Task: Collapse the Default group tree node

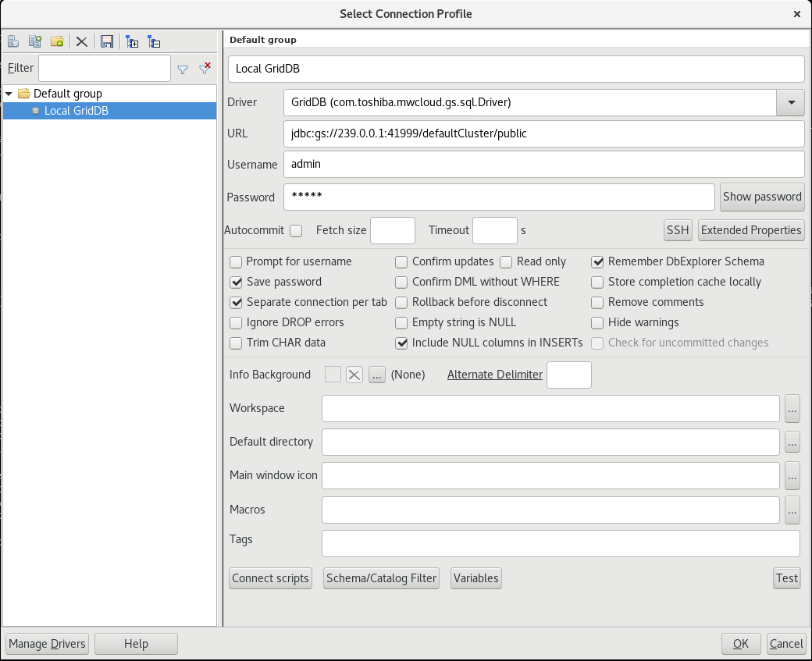Action: click(8, 93)
